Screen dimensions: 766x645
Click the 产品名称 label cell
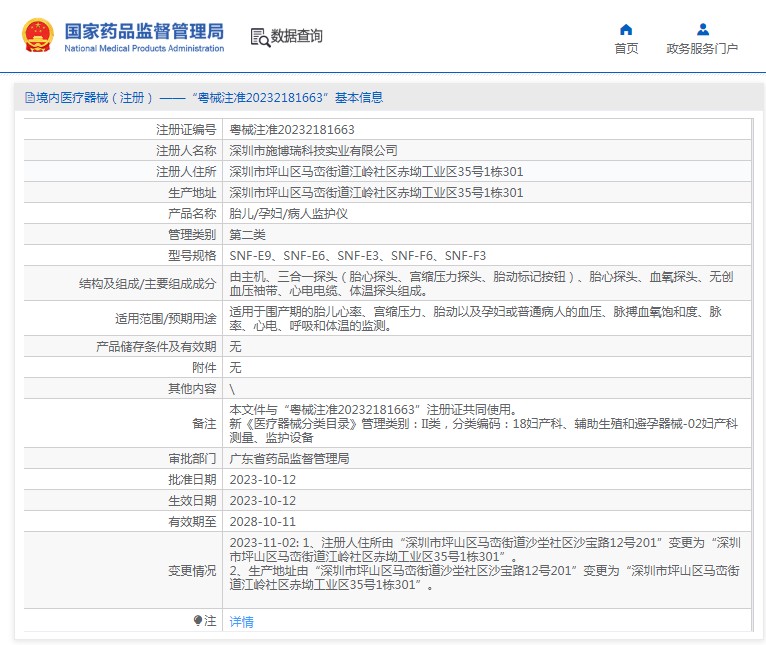tap(123, 214)
